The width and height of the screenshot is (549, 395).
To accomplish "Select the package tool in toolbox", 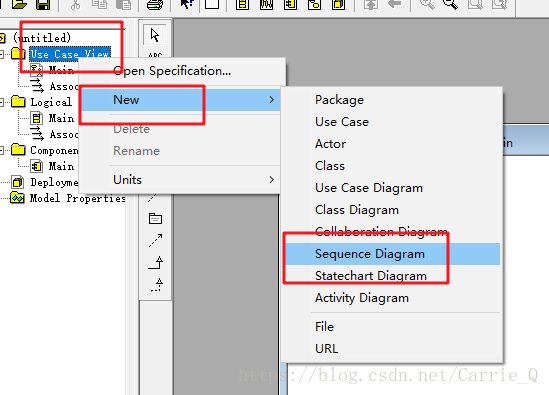I will point(155,219).
